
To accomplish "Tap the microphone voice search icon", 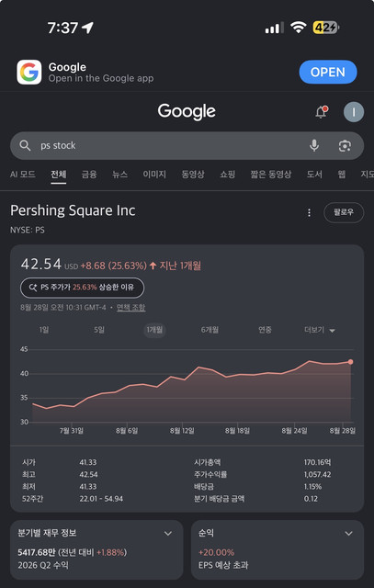I will point(314,145).
